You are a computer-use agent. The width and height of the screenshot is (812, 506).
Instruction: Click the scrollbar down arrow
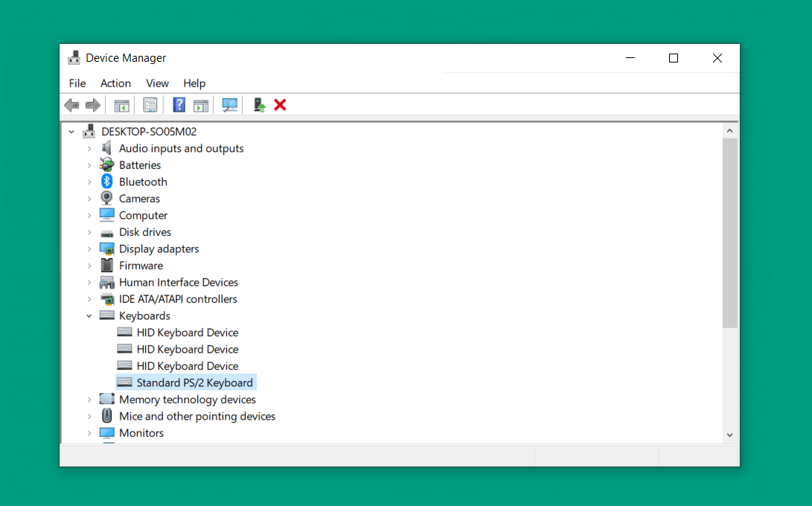[x=729, y=435]
